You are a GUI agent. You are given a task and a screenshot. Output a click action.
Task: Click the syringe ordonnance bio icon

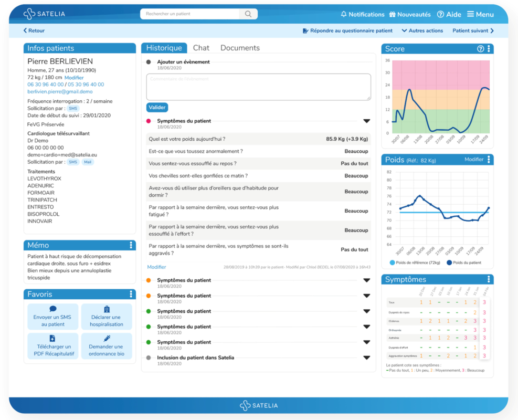pyautogui.click(x=107, y=339)
